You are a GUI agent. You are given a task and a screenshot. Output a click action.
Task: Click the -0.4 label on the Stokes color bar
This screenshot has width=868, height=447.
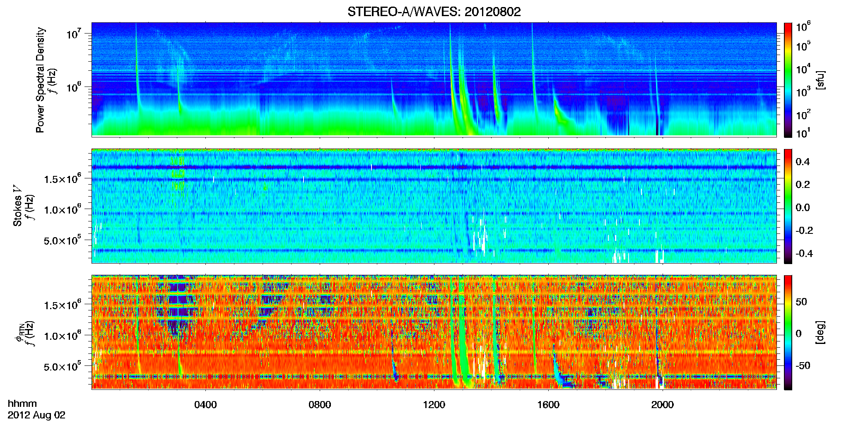click(x=804, y=253)
